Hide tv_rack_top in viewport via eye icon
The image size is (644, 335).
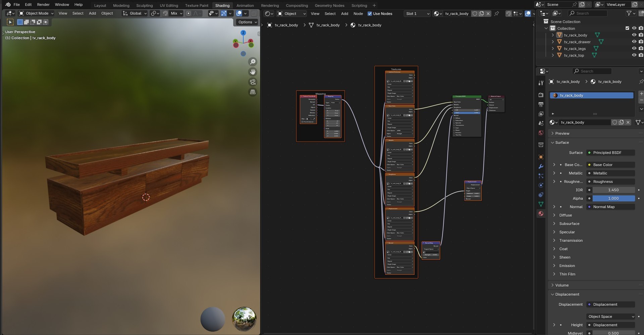(x=634, y=55)
